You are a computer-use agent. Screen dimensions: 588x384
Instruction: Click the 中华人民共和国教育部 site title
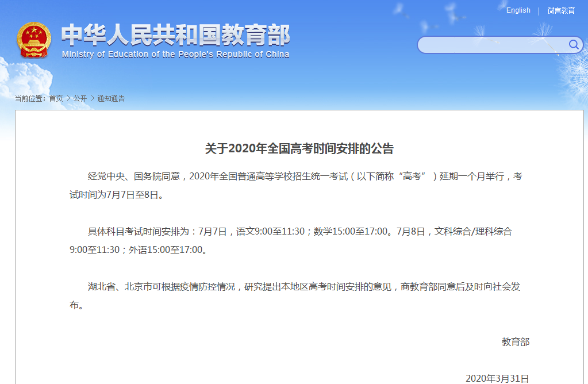click(x=175, y=36)
